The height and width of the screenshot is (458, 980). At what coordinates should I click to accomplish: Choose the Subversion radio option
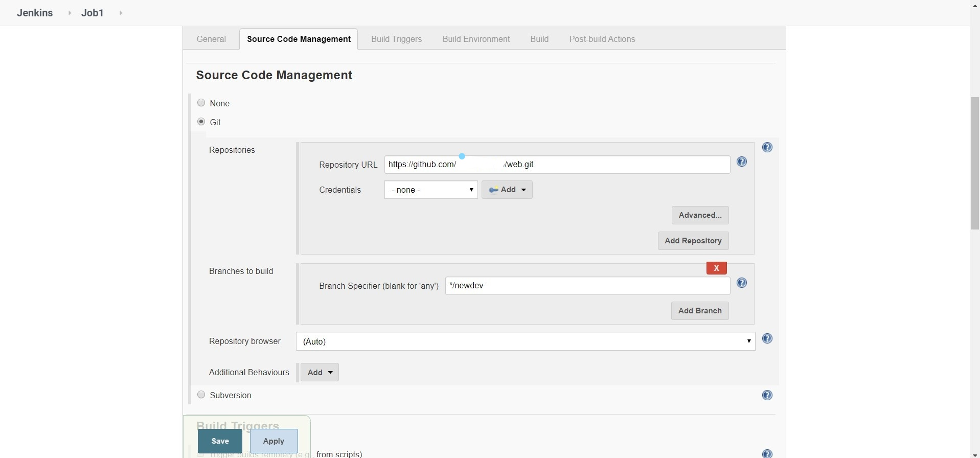(x=201, y=395)
